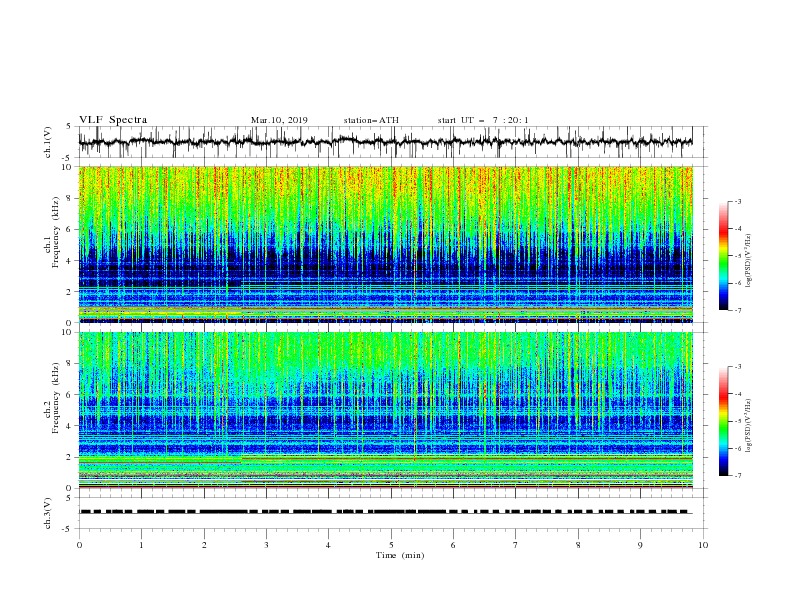Click the ch.2 spectrogram frequency tick "4"
This screenshot has height=612, width=792.
tap(70, 426)
